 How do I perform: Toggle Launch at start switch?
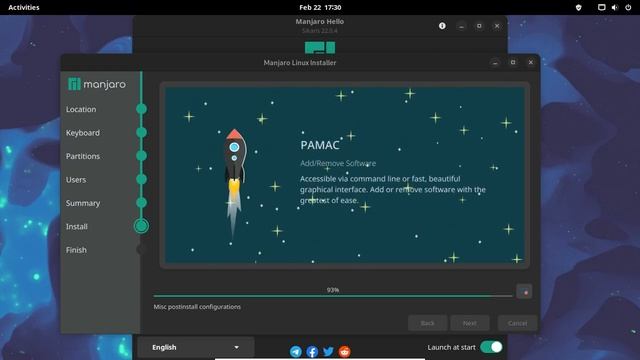tap(491, 347)
